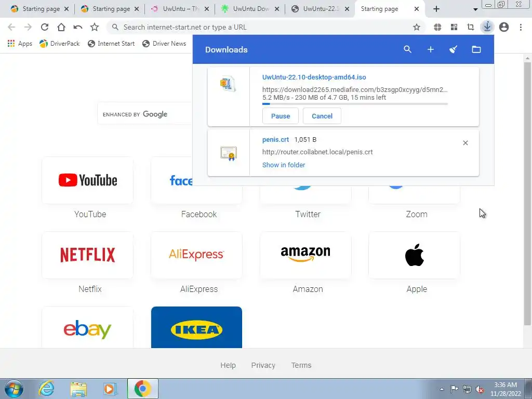532x399 pixels.
Task: Open Windows Media Player from taskbar
Action: (110, 389)
